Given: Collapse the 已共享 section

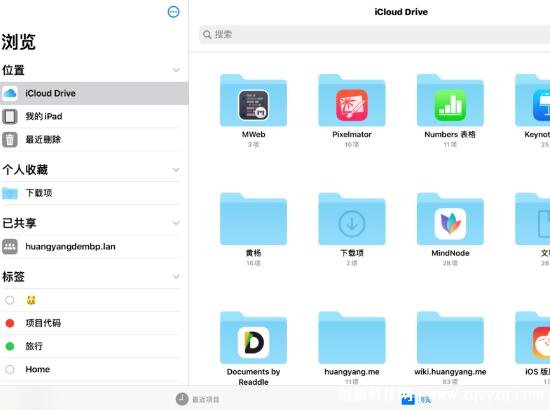Looking at the screenshot, I should [176, 223].
